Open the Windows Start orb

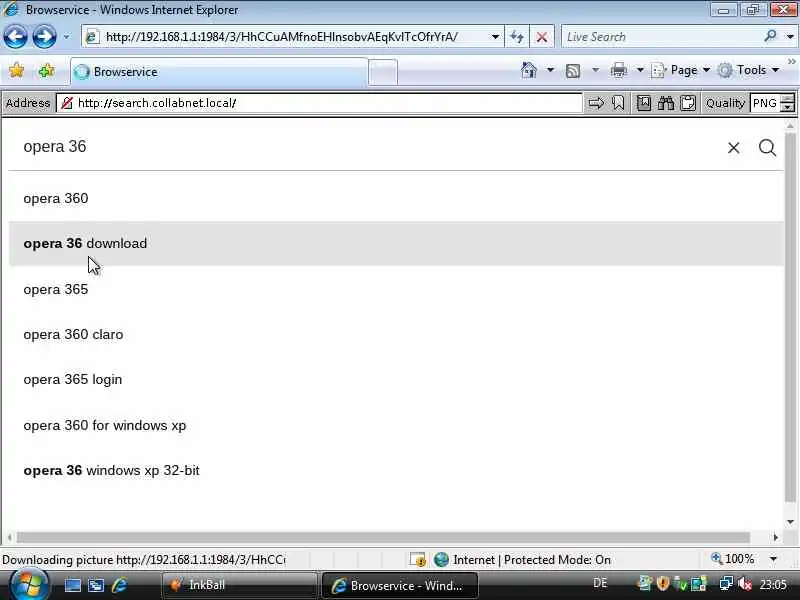[29, 585]
